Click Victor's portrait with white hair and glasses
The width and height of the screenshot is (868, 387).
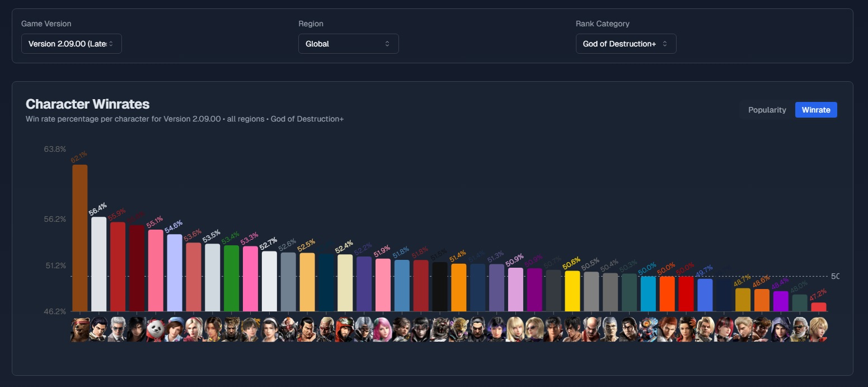point(118,329)
